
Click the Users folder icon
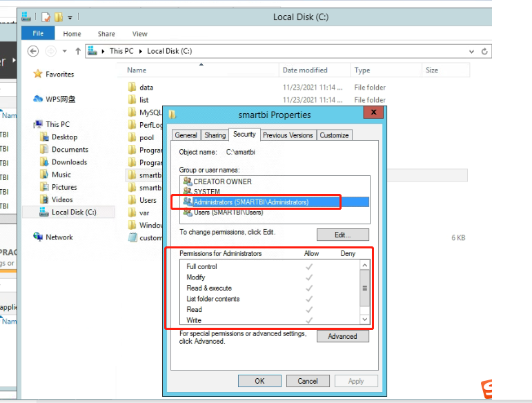pos(132,200)
